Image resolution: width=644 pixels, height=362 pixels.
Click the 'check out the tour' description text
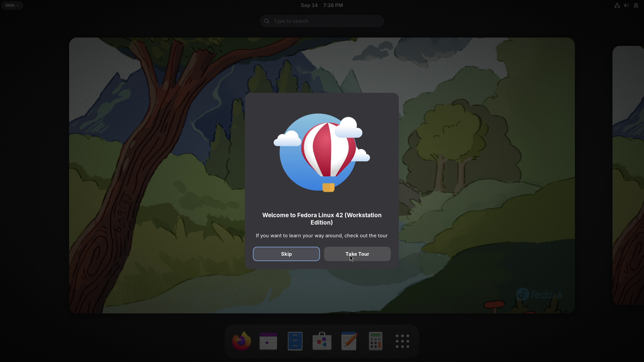click(x=322, y=236)
